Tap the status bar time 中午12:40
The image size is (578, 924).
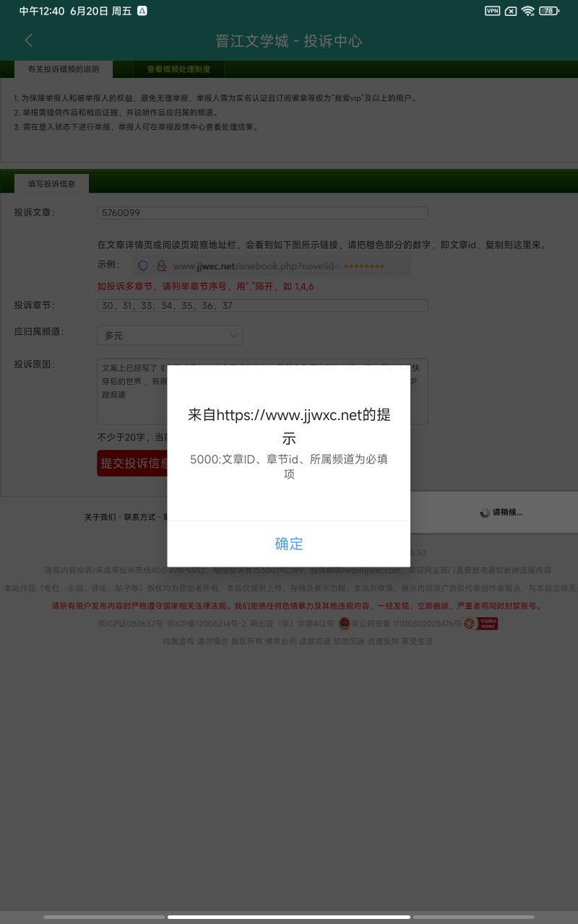42,11
